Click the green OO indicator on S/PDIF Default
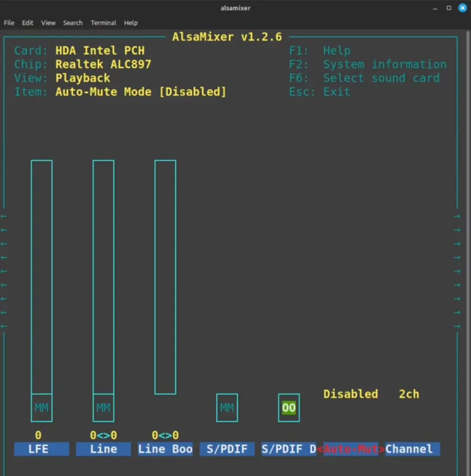 point(288,408)
